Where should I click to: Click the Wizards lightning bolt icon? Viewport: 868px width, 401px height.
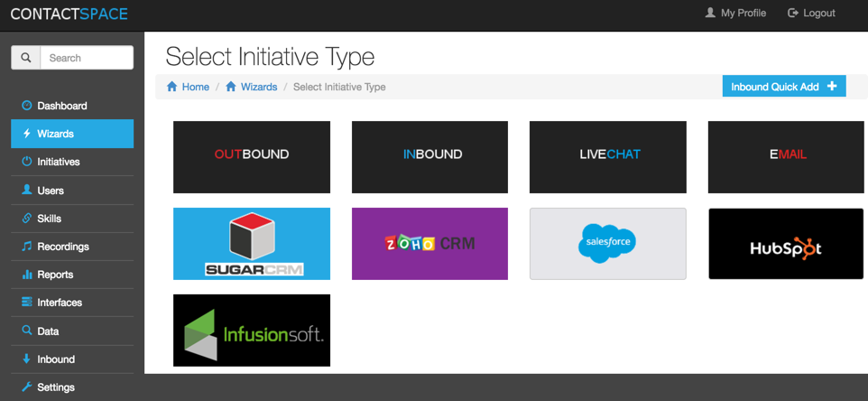pyautogui.click(x=26, y=134)
